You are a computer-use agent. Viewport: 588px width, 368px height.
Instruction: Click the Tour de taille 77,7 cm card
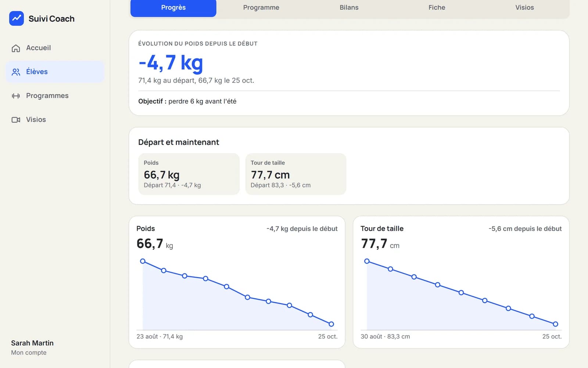point(296,174)
